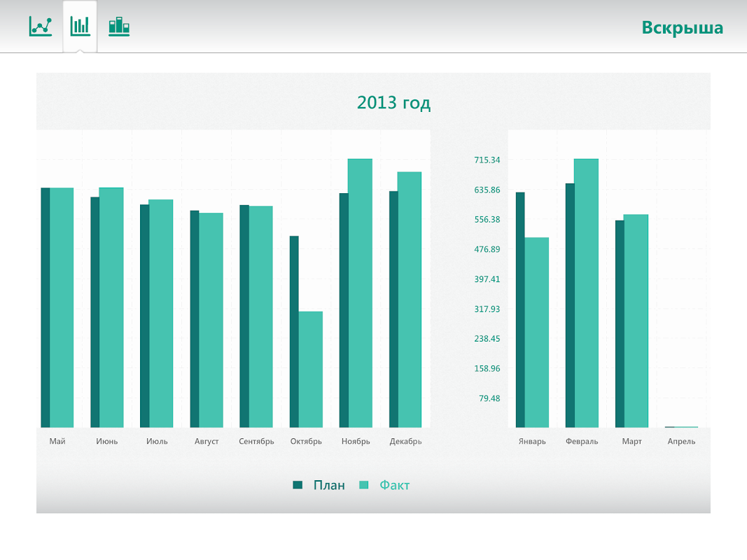Click the light Факт bar for Декабрь
Viewport: 747px width, 560px height.
[410, 300]
